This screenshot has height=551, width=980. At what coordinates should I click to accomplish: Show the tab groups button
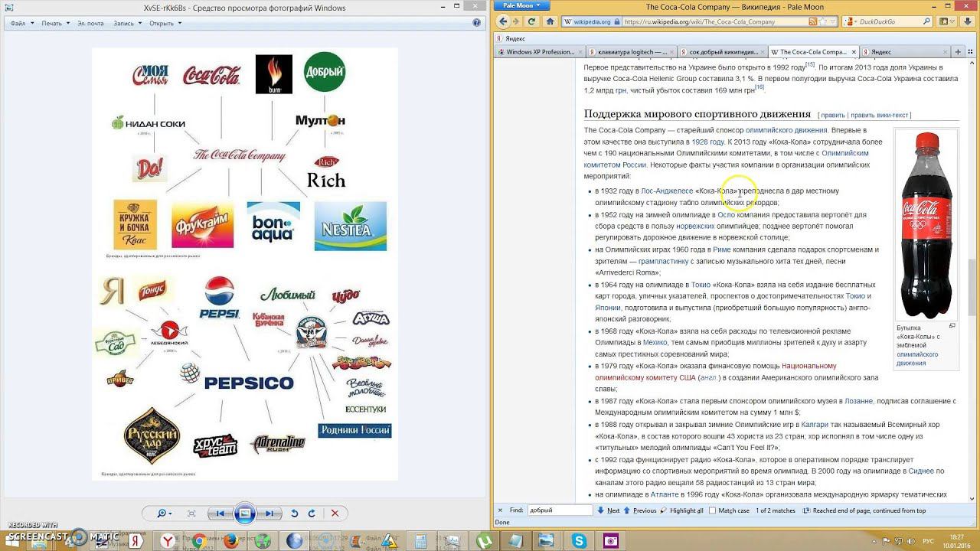(972, 52)
